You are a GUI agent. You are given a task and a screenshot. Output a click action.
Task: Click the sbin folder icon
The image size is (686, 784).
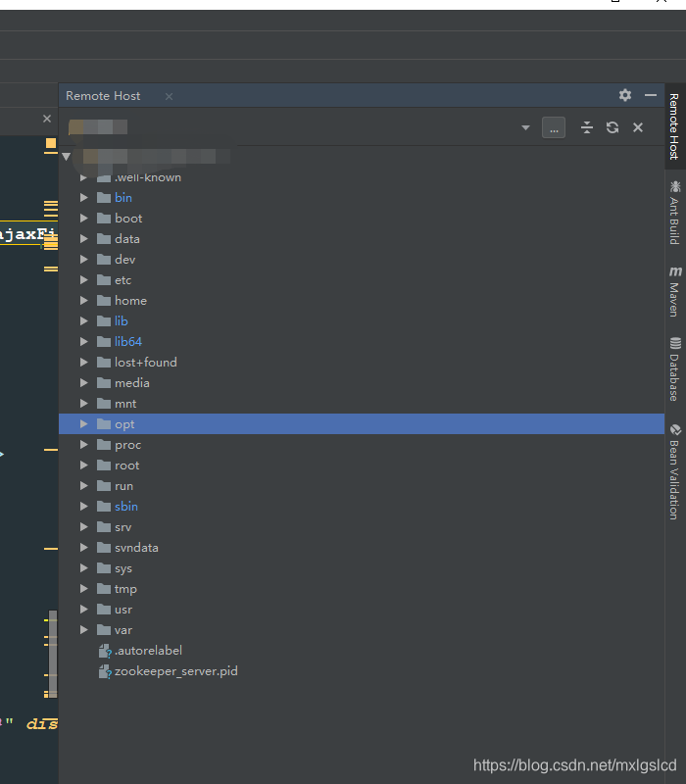tap(104, 506)
